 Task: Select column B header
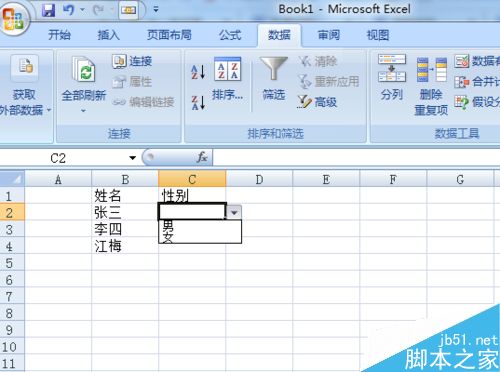(125, 179)
